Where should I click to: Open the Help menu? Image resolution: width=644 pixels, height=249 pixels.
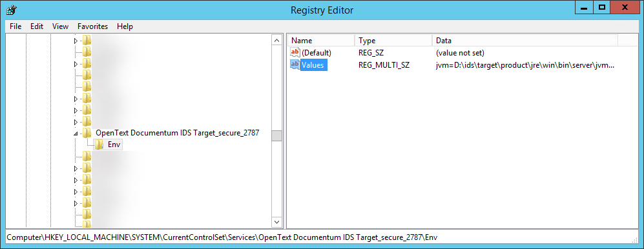click(125, 26)
